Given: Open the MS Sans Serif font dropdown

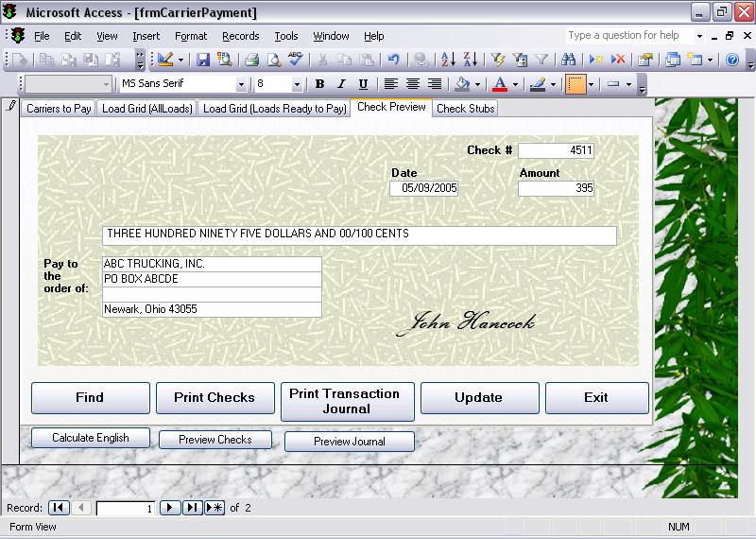Looking at the screenshot, I should click(241, 84).
